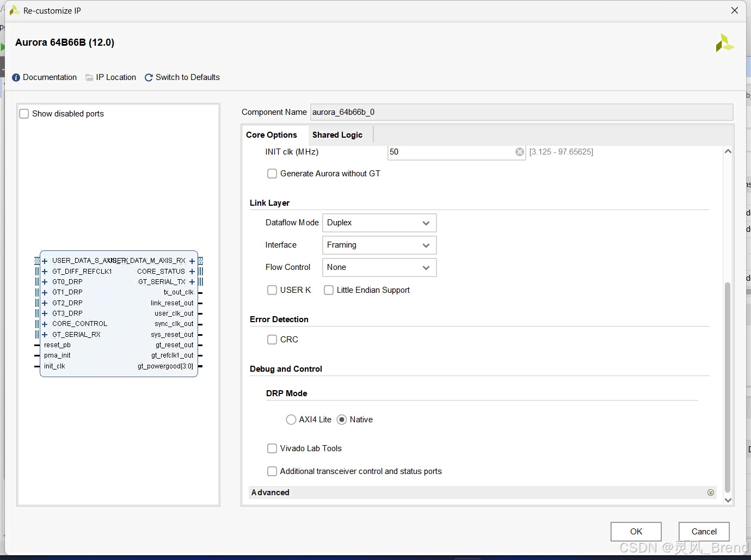This screenshot has width=751, height=560.
Task: Expand the GT2_DRP port plus icon
Action: pyautogui.click(x=45, y=303)
